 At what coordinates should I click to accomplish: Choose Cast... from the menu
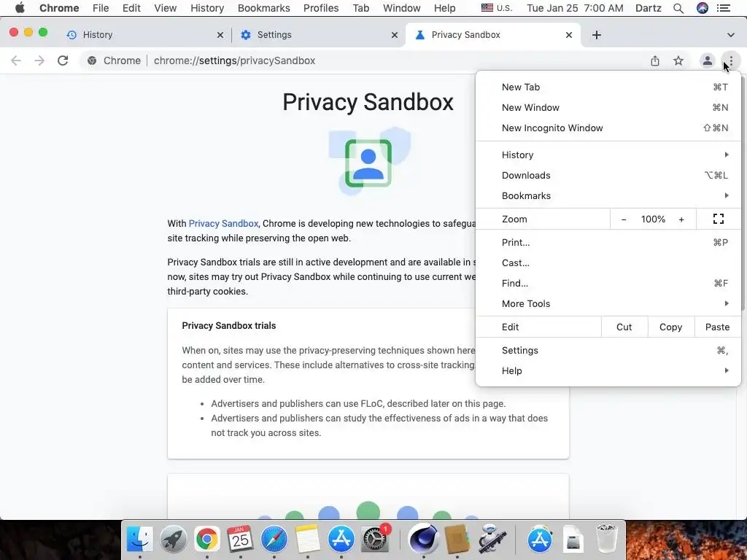(x=608, y=262)
